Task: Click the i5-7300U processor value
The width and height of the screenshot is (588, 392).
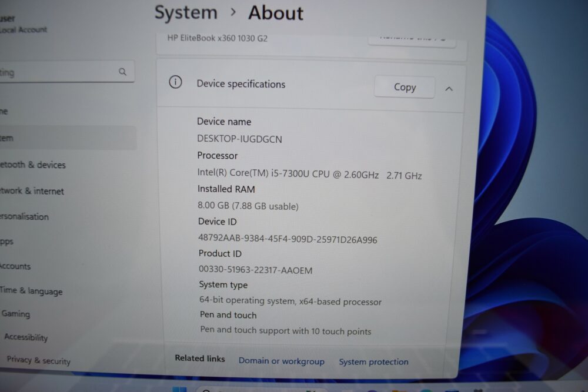Action: click(x=309, y=175)
